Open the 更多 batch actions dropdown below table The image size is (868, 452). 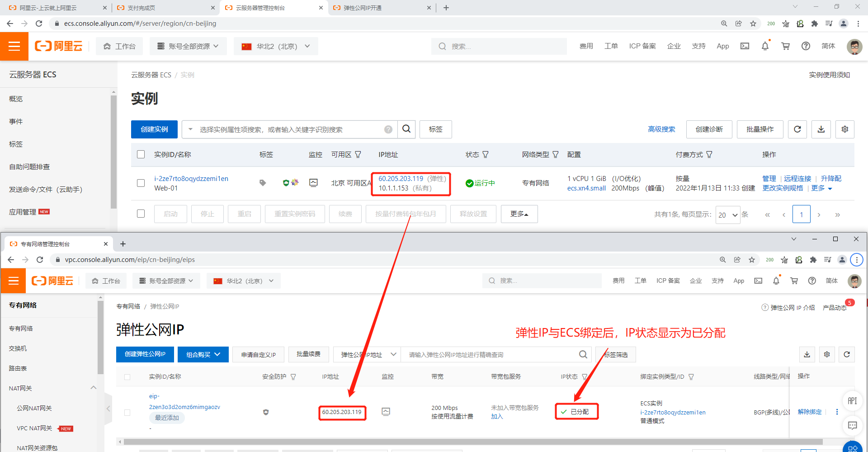[x=519, y=214]
